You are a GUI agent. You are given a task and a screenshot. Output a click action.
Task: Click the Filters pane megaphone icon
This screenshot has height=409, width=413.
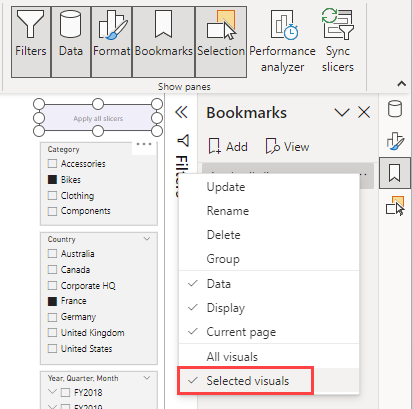[183, 140]
